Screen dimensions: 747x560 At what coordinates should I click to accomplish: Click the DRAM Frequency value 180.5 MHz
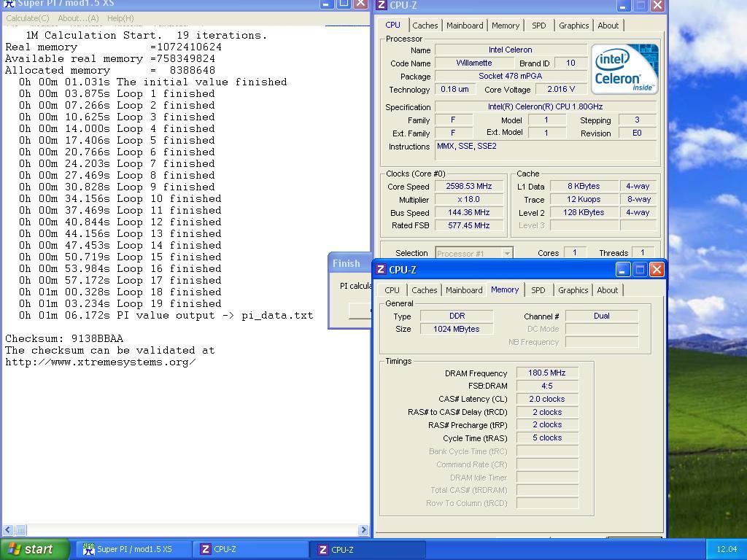[547, 373]
